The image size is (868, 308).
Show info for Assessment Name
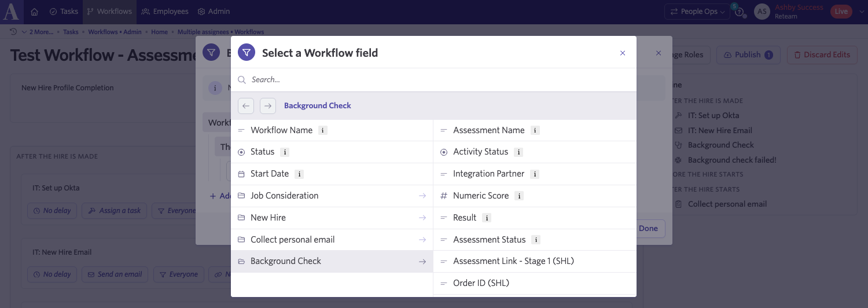[535, 131]
